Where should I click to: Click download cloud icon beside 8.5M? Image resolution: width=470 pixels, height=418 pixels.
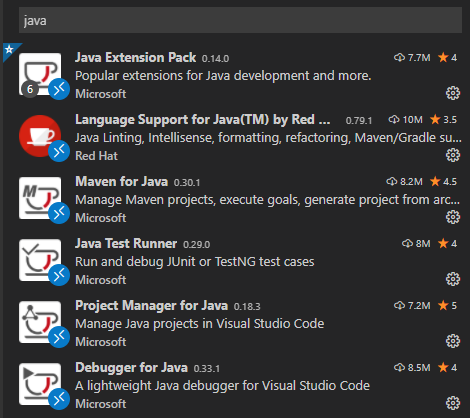399,368
